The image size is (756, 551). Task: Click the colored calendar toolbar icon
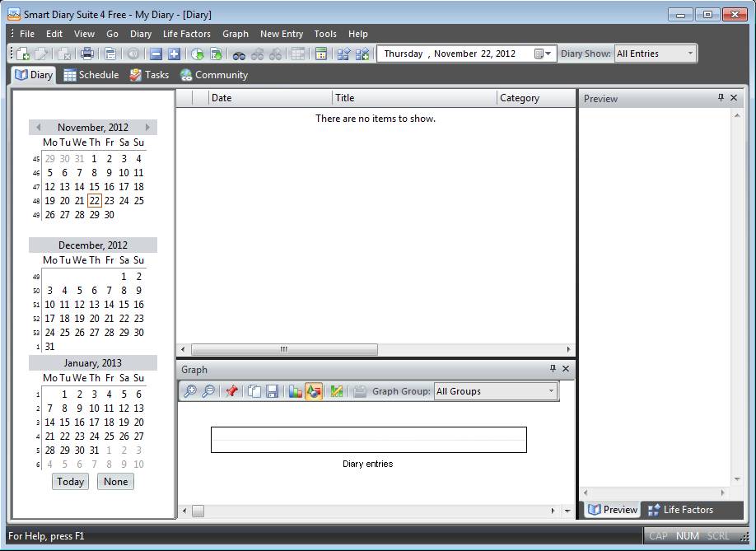click(x=321, y=54)
